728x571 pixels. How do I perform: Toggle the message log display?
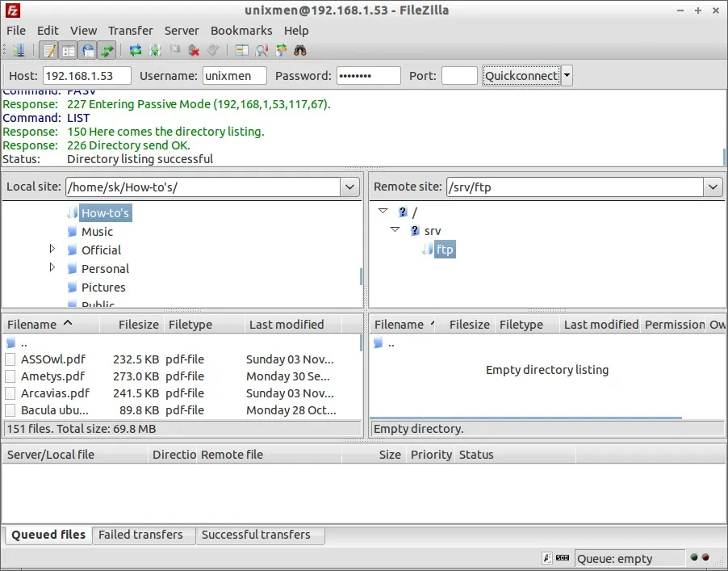(49, 50)
